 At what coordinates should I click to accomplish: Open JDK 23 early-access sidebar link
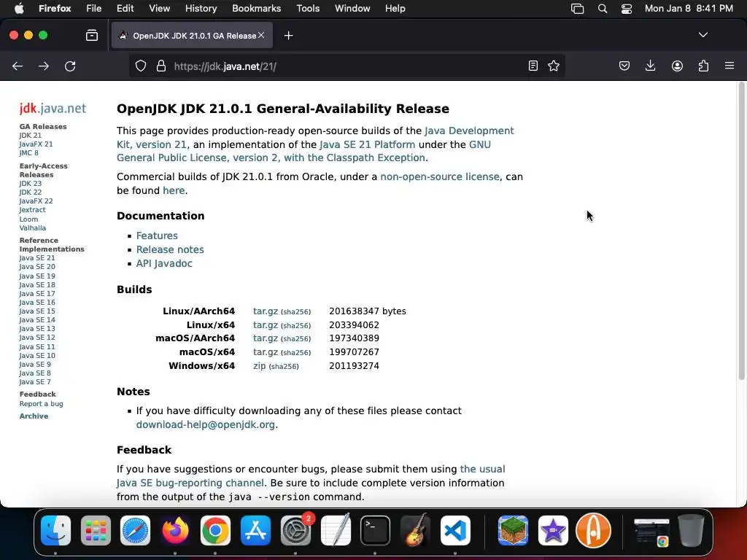30,184
